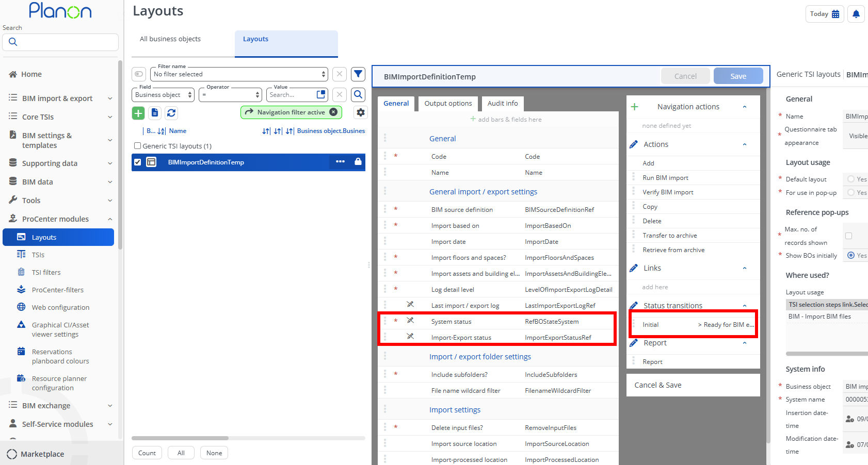The image size is (868, 465).
Task: Open the Marketplace
Action: 42,454
